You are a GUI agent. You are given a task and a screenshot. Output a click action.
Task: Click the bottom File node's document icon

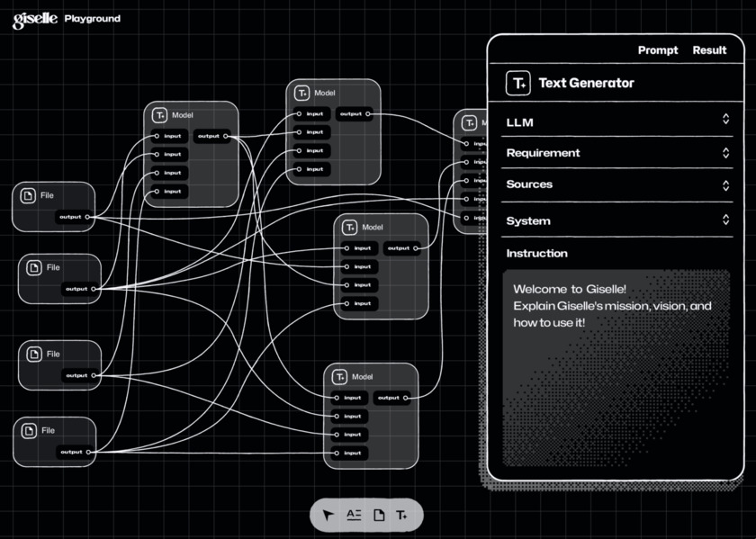tap(29, 430)
